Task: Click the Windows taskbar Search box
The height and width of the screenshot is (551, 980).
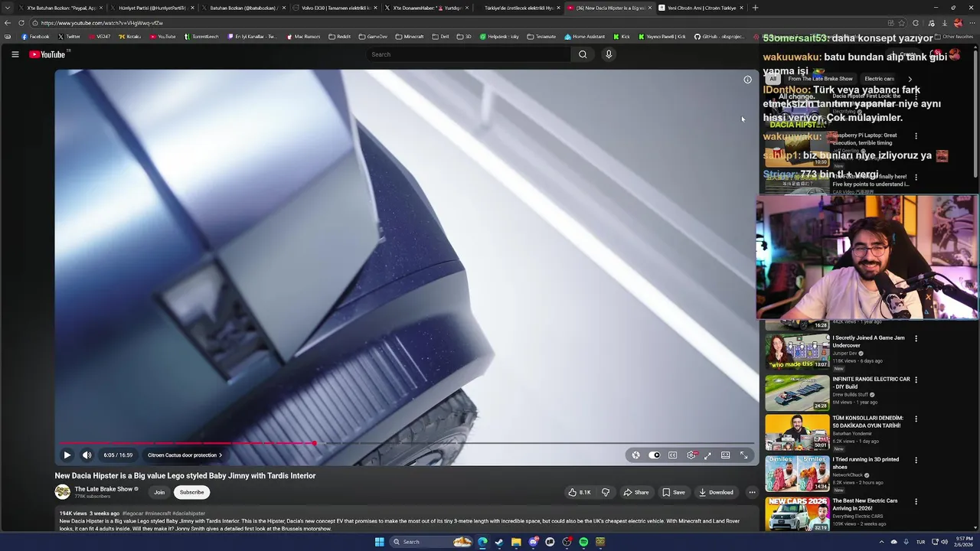Action: point(433,542)
